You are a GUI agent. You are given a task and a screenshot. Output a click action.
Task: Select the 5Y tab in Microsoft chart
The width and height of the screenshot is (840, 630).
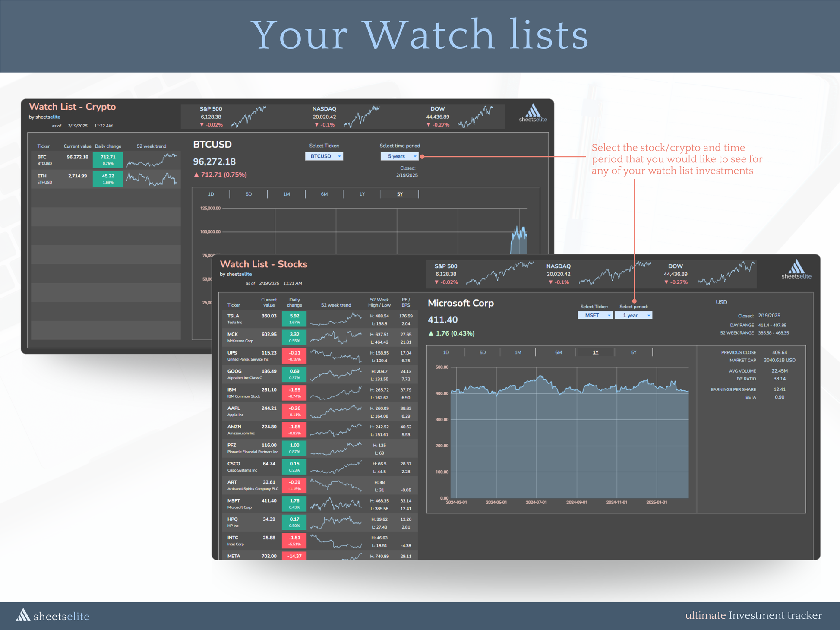[634, 352]
